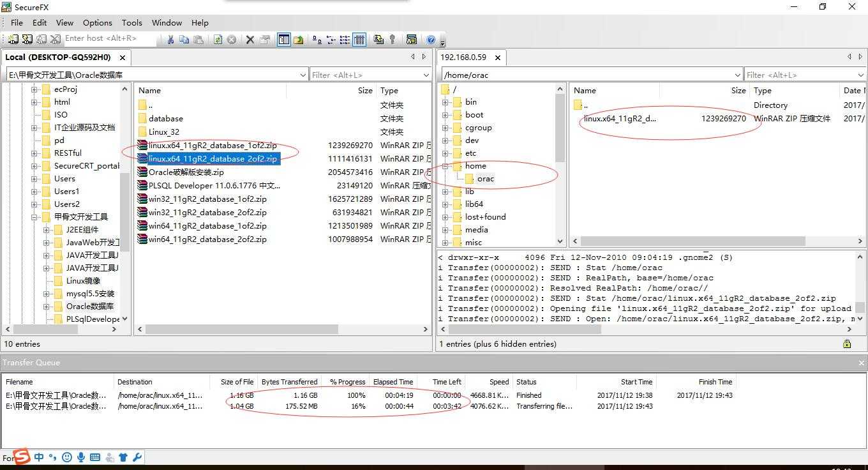Select win64_11gR2_database_2of2.zip file

point(207,239)
